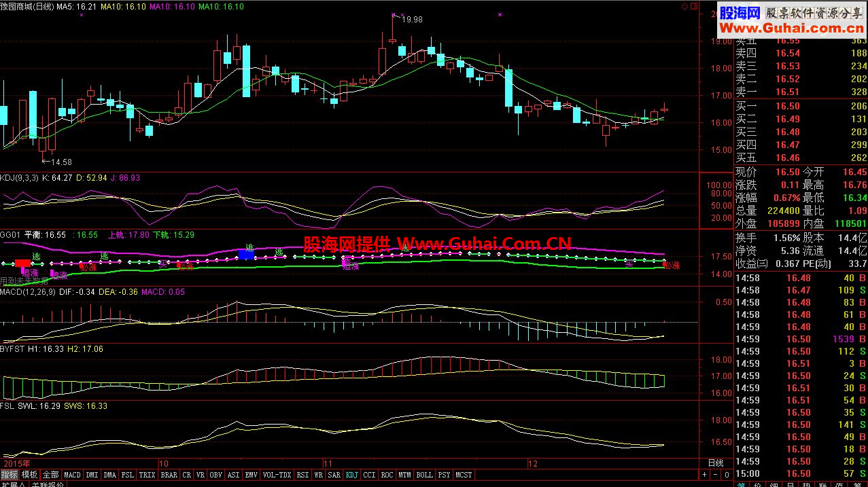This screenshot has height=487, width=868.
Task: Select the 买四 16.47 order row
Action: click(x=801, y=145)
